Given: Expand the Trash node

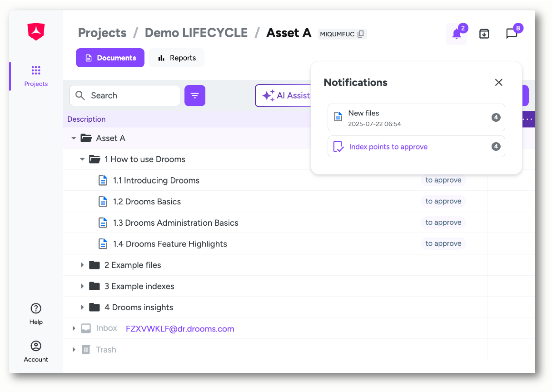Looking at the screenshot, I should tap(74, 349).
